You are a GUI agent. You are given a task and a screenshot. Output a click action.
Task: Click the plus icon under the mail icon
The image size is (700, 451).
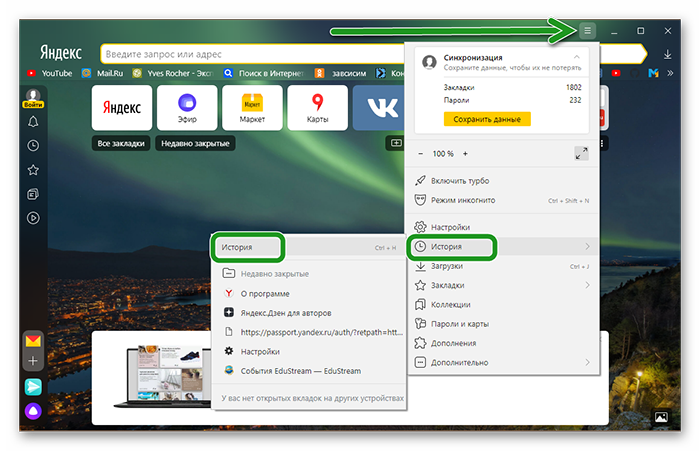[33, 361]
